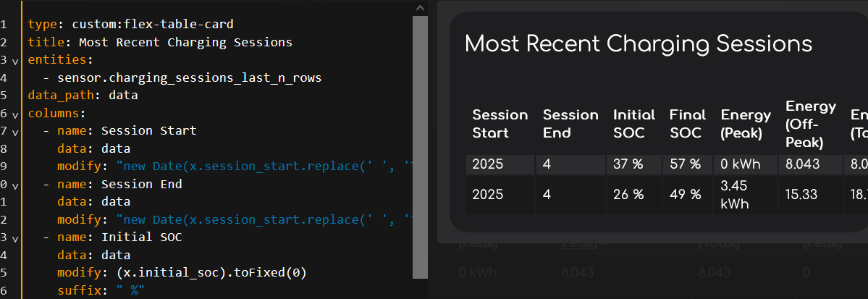Fold the Session End column entry
This screenshot has width=868, height=299.
coord(15,185)
